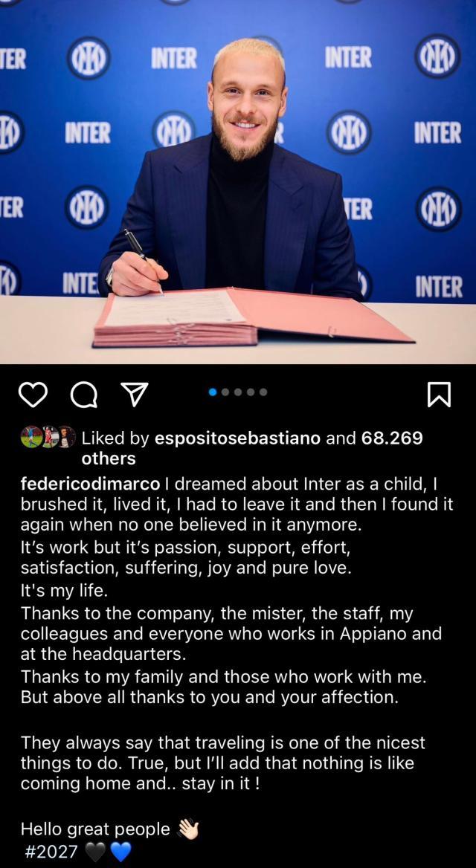Tap the third liker avatar
476x868 pixels.
(65, 436)
